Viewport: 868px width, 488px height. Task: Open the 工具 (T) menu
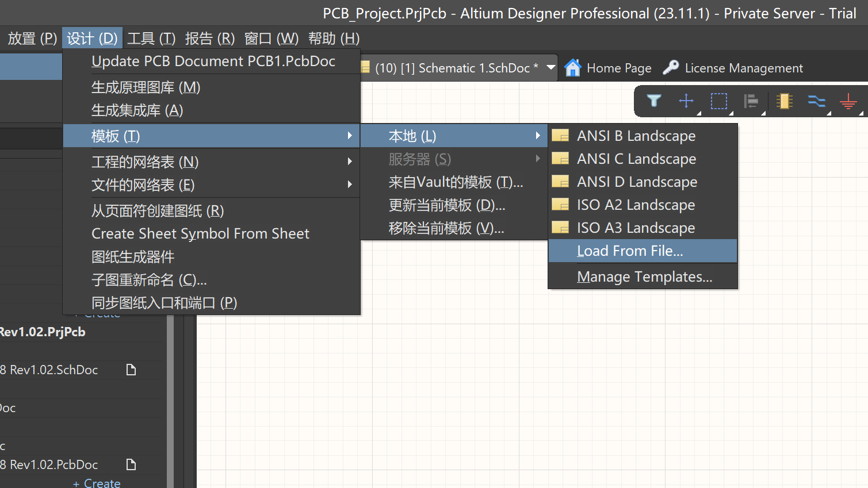point(151,39)
